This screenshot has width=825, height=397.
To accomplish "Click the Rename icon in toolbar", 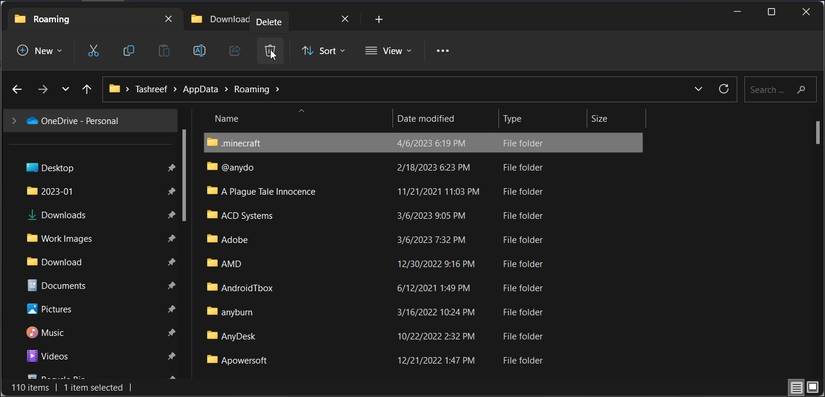I will (199, 51).
